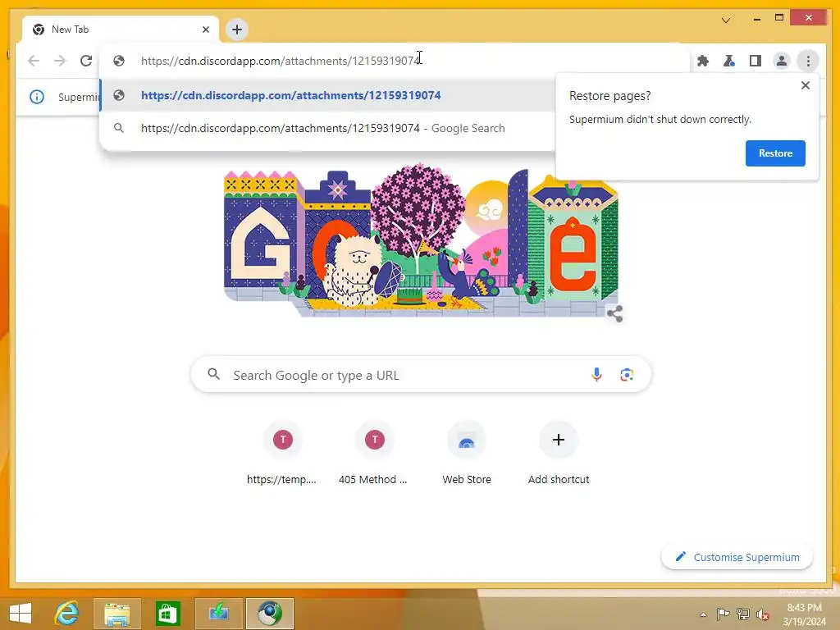Click the muted volume tray icon
The height and width of the screenshot is (630, 840).
pyautogui.click(x=763, y=614)
